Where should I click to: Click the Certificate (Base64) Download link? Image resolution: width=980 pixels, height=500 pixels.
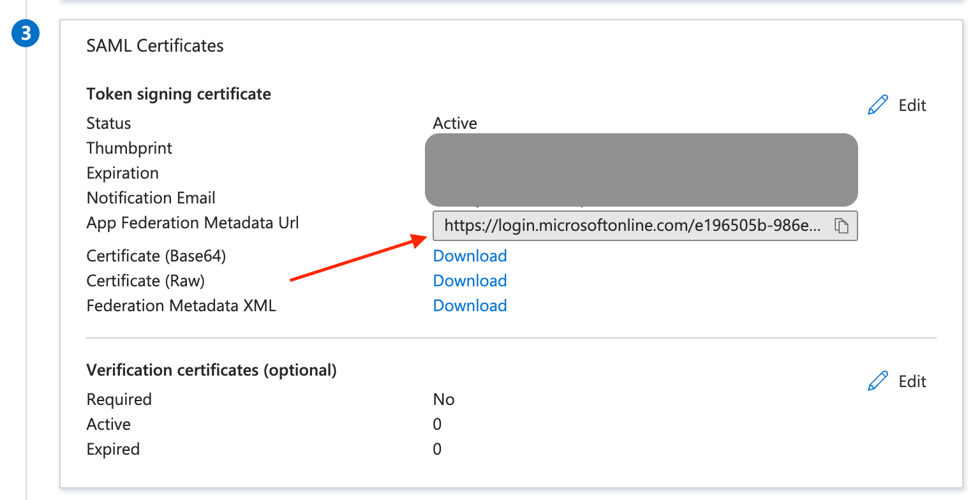coord(470,255)
